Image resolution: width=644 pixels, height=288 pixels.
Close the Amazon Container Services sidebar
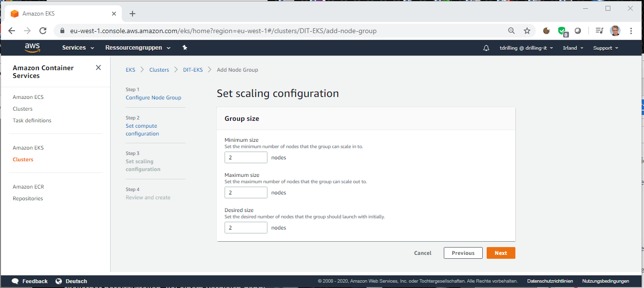click(x=98, y=68)
